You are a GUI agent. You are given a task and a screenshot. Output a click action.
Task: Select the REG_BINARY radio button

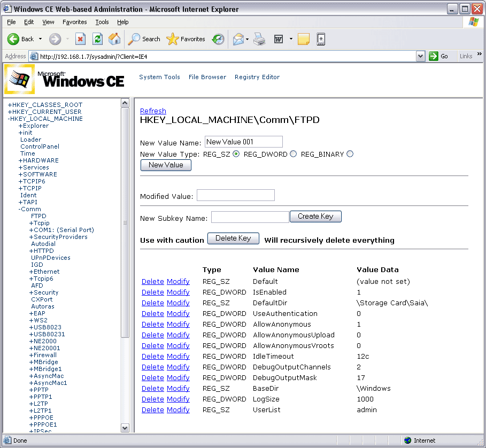pyautogui.click(x=350, y=154)
